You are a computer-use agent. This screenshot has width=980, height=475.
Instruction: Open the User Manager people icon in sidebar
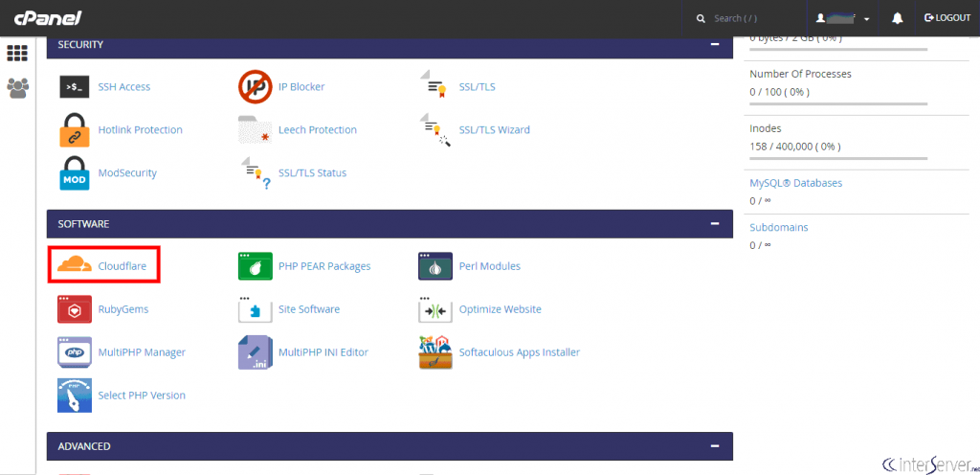[x=17, y=88]
